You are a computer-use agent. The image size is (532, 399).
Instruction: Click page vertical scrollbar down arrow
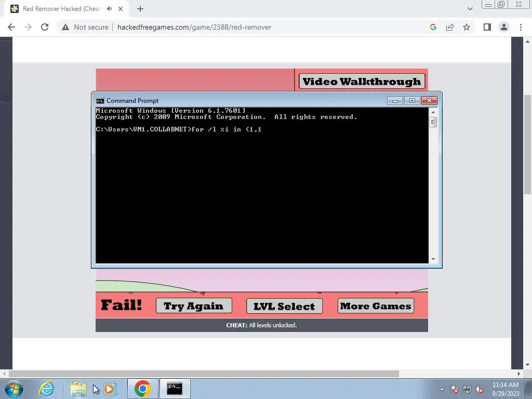(527, 365)
